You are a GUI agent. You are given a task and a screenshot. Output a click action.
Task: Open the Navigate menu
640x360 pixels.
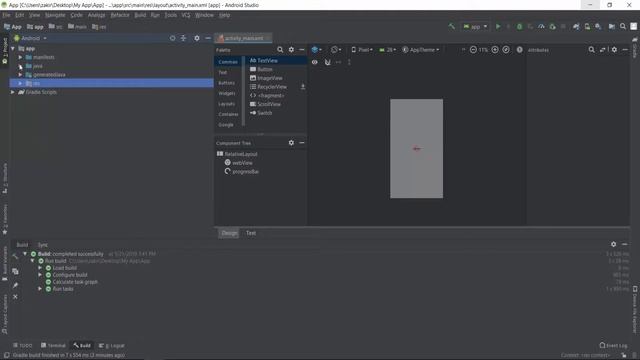coord(55,15)
